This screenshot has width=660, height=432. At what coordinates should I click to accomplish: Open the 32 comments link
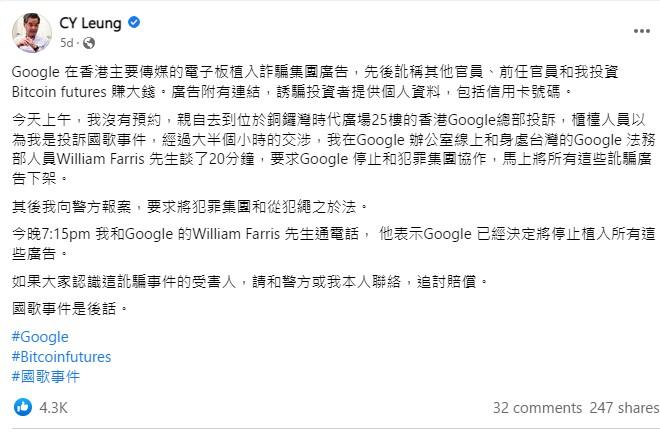click(536, 407)
